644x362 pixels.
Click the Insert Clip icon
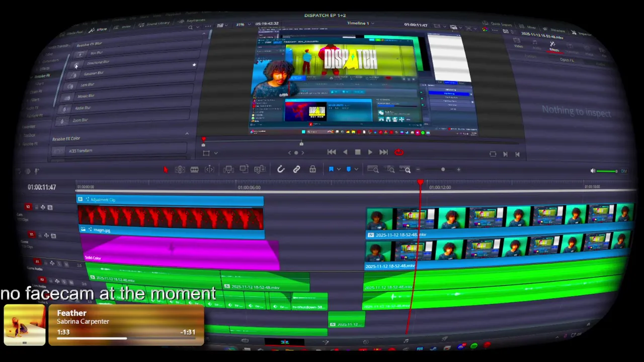[x=228, y=170]
